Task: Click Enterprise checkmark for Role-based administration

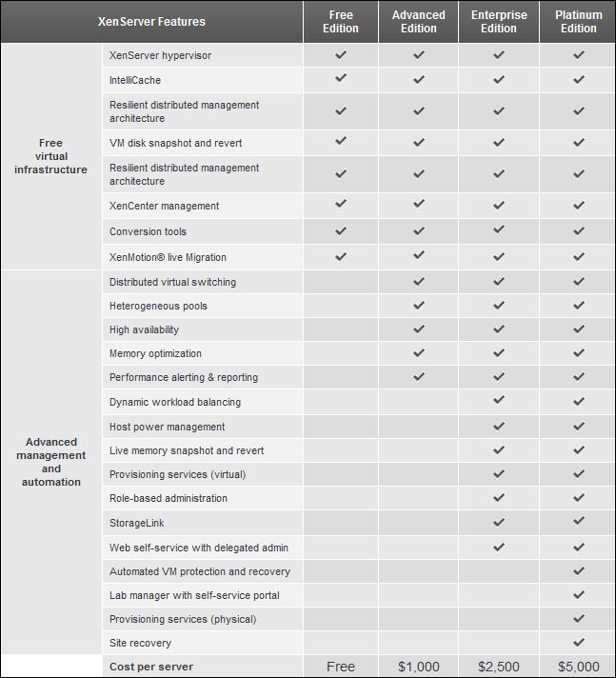Action: [499, 498]
